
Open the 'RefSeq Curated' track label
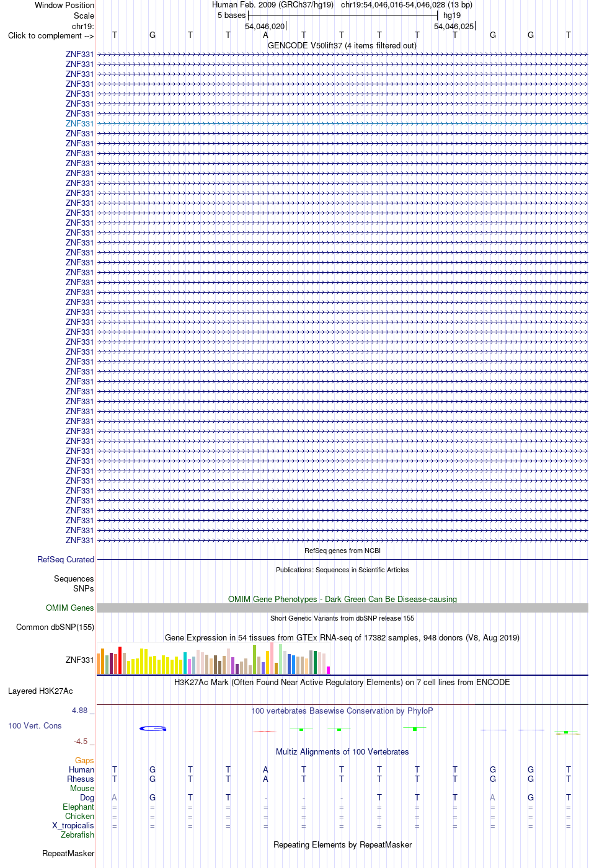pyautogui.click(x=66, y=559)
